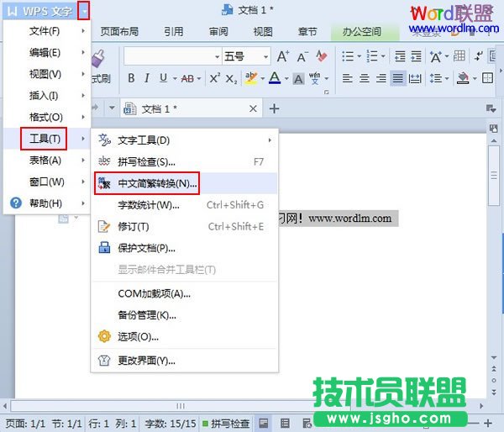The height and width of the screenshot is (432, 504).
Task: Click the justify alignment icon
Action: point(397,78)
